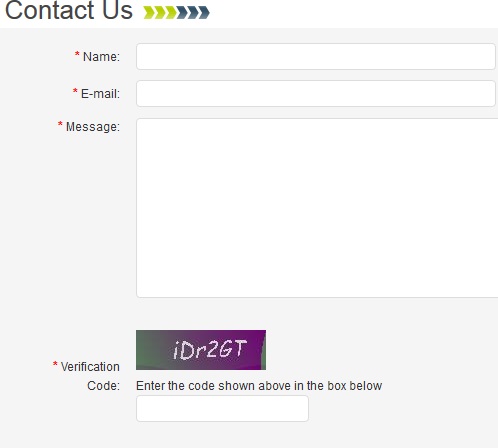Click the word Verification in the label
Screen dimensions: 498x448
90,367
